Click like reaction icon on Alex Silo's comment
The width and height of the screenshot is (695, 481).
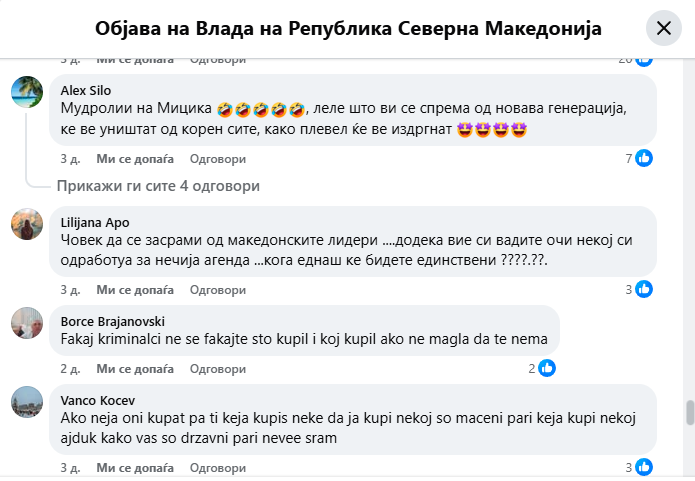[x=645, y=158]
